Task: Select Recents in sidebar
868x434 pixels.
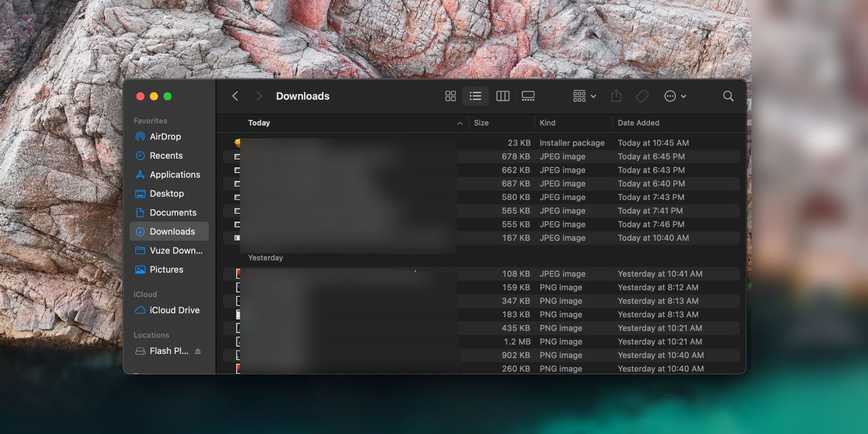Action: pos(166,156)
